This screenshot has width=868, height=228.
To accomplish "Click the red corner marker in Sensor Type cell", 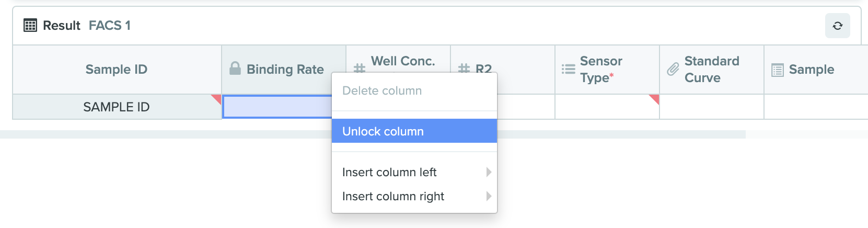I will click(x=654, y=99).
